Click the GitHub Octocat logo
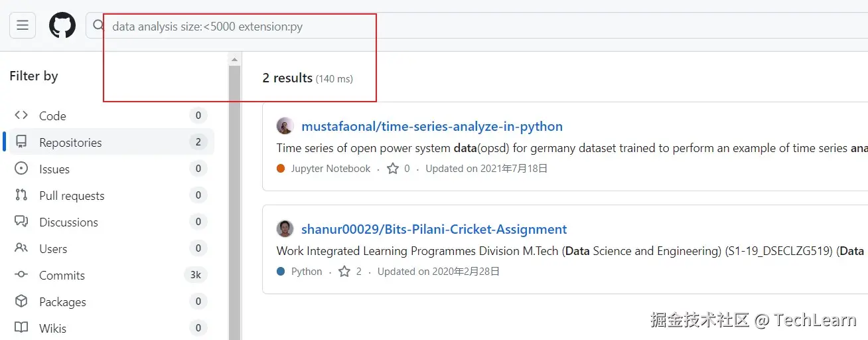Image resolution: width=868 pixels, height=340 pixels. [x=62, y=26]
